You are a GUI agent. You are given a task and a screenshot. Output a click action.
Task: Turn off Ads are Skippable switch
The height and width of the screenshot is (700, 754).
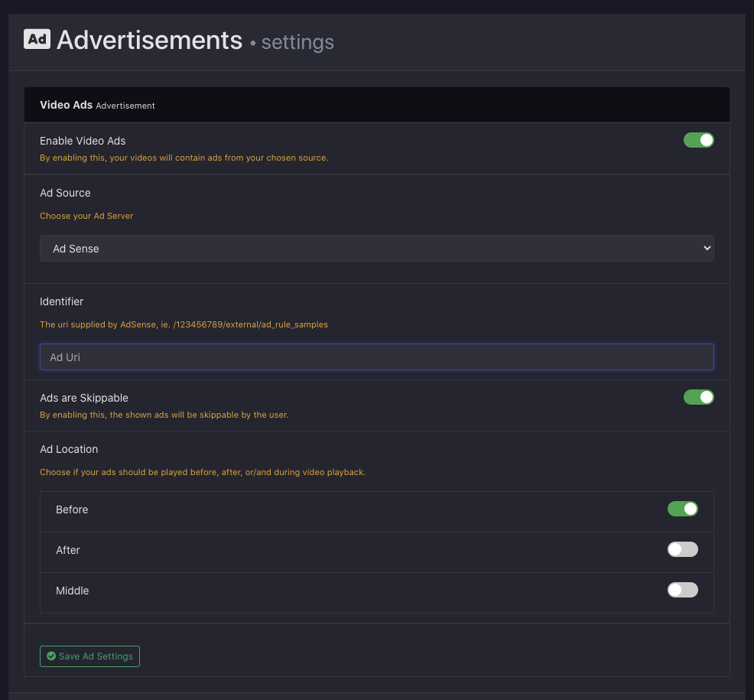tap(698, 397)
